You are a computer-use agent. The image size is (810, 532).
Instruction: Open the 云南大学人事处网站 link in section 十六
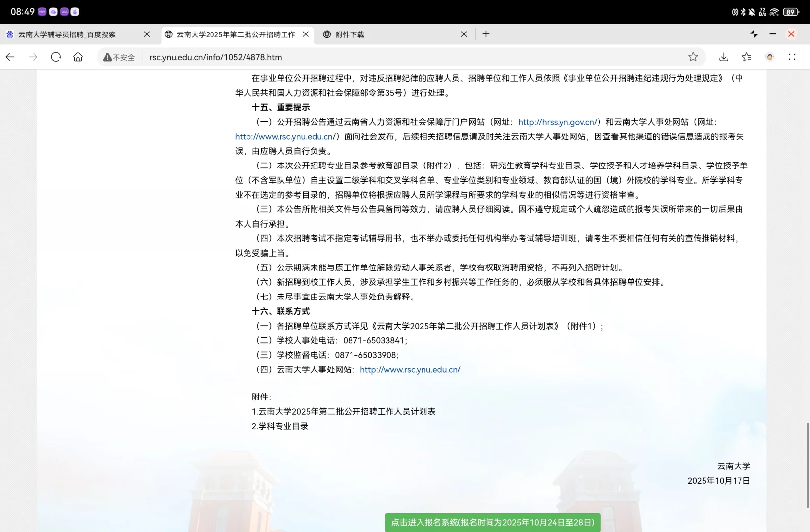410,370
